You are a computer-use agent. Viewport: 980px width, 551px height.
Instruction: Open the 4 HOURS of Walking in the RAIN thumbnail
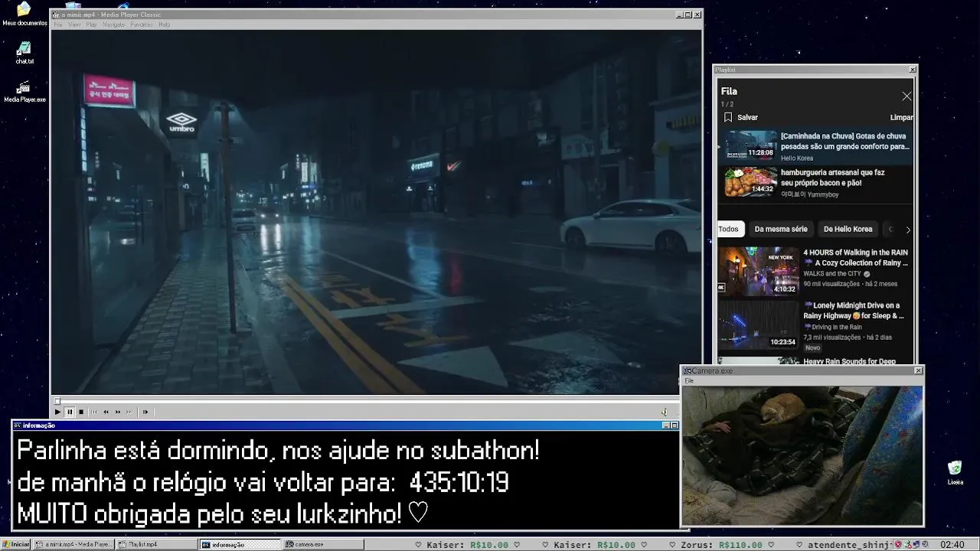point(758,271)
